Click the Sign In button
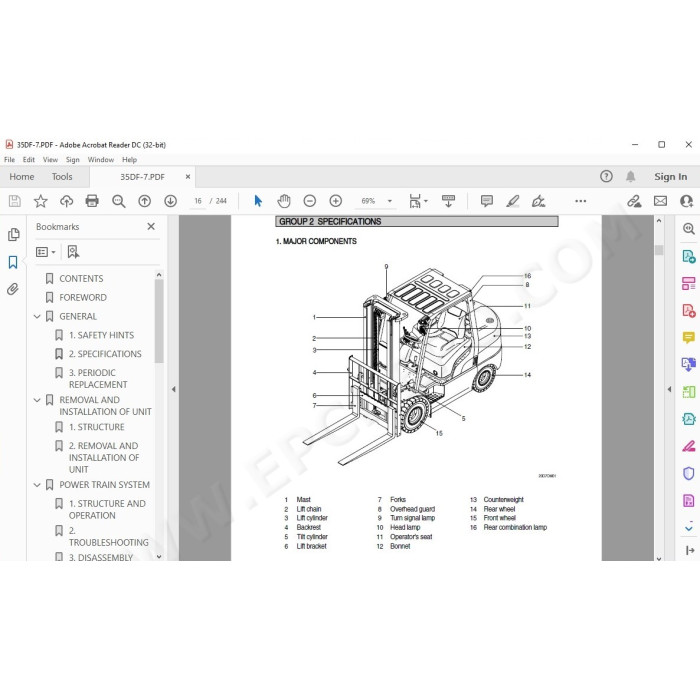This screenshot has height=700, width=700. (x=671, y=177)
